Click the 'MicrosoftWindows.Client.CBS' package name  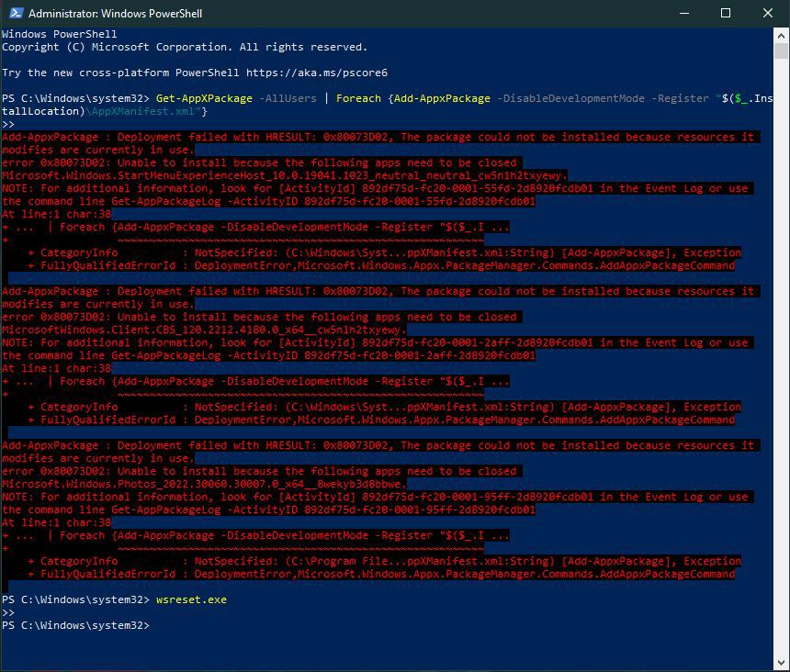coord(204,330)
